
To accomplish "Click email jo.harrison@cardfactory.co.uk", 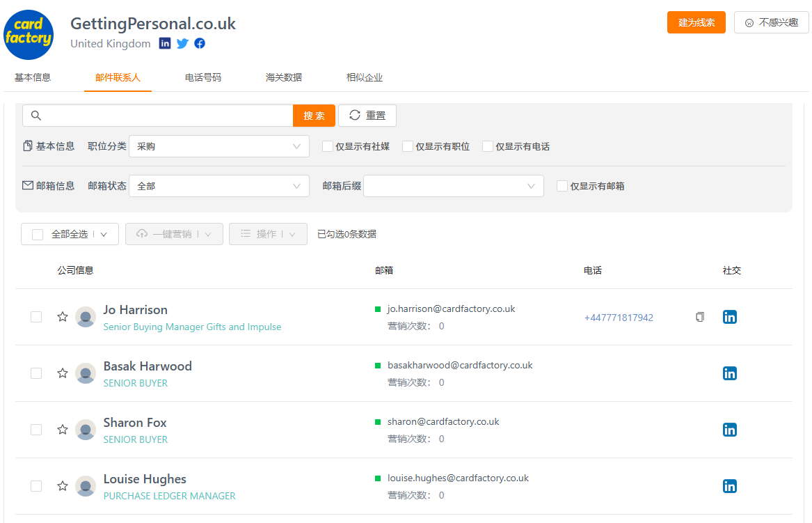I will coord(451,309).
